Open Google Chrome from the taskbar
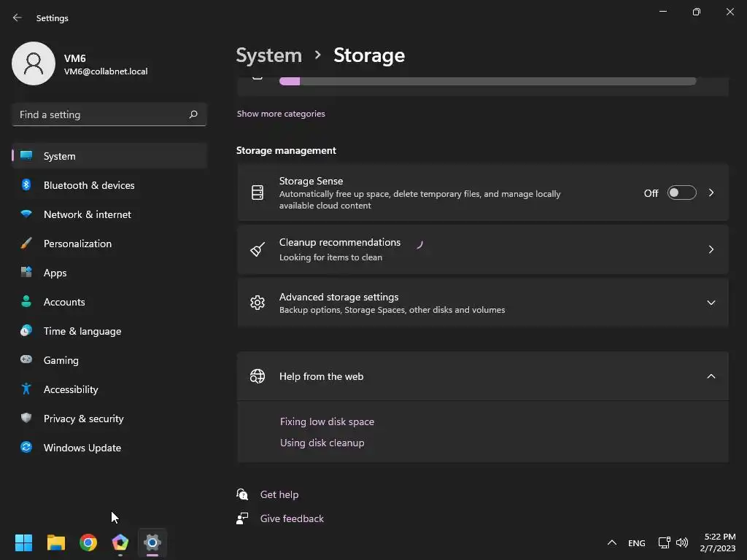747x560 pixels. 88,542
